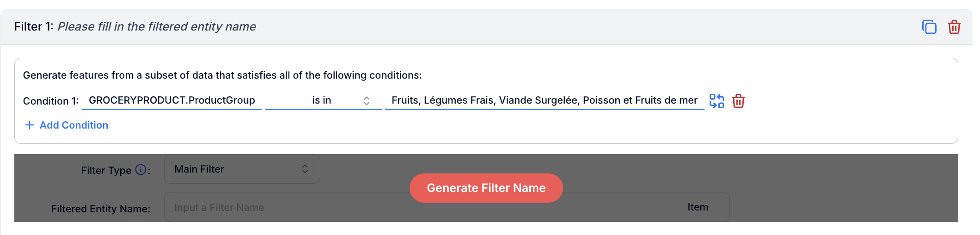The width and height of the screenshot is (980, 235).
Task: Remove Condition 1 with its trash icon
Action: coord(738,101)
